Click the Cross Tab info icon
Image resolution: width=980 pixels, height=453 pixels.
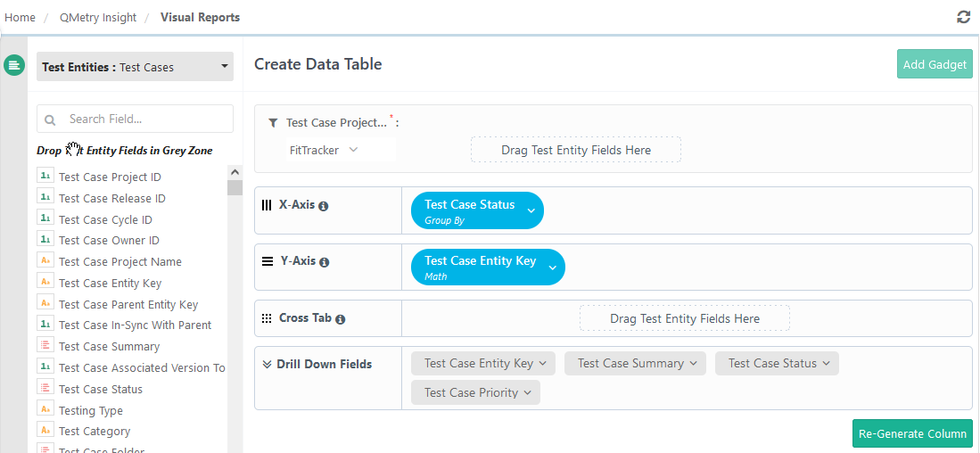340,319
